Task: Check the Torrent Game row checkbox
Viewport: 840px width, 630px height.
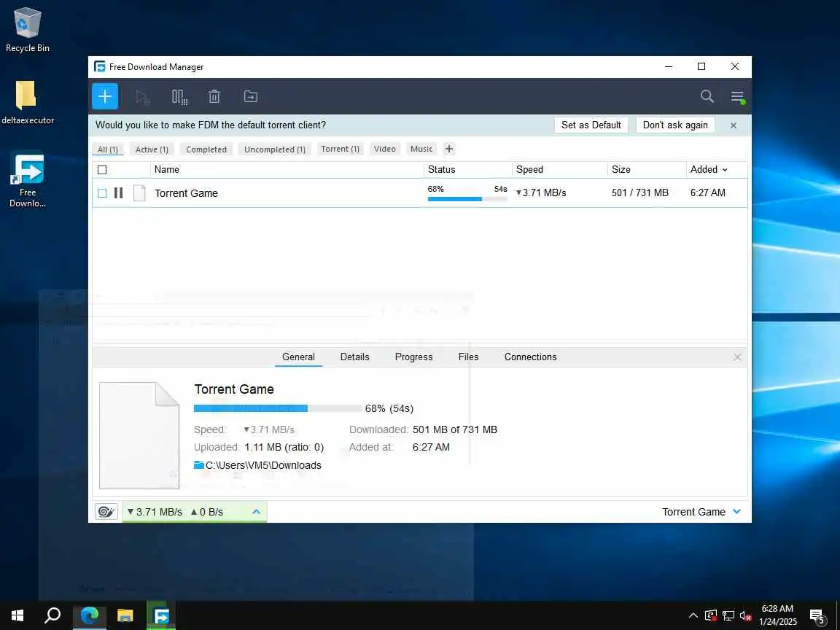Action: (x=102, y=192)
